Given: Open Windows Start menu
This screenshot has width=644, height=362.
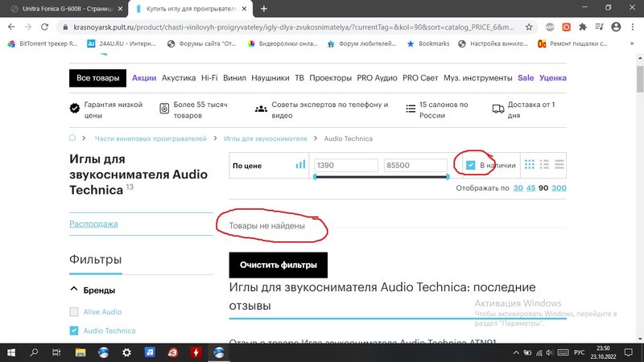Looking at the screenshot, I should [x=11, y=352].
